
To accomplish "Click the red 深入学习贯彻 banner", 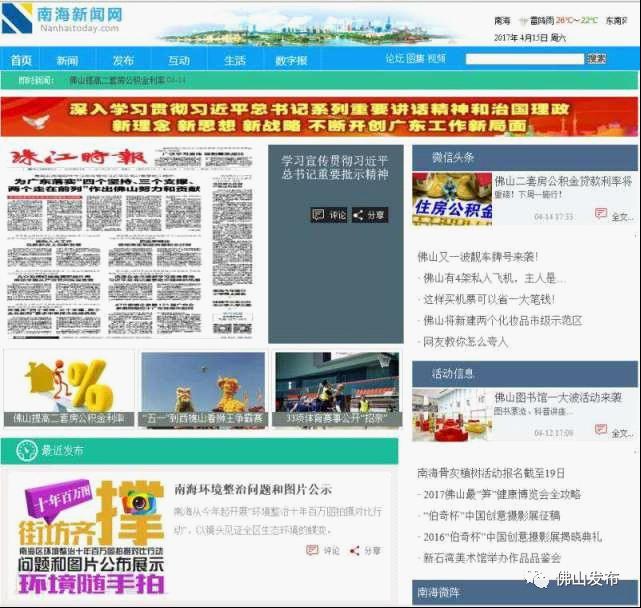I will click(x=320, y=117).
